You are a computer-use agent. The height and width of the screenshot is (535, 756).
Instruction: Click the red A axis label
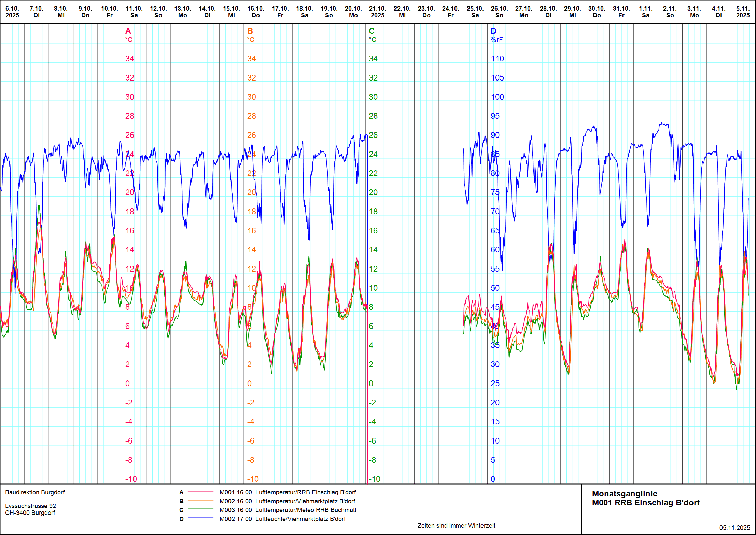[x=128, y=31]
